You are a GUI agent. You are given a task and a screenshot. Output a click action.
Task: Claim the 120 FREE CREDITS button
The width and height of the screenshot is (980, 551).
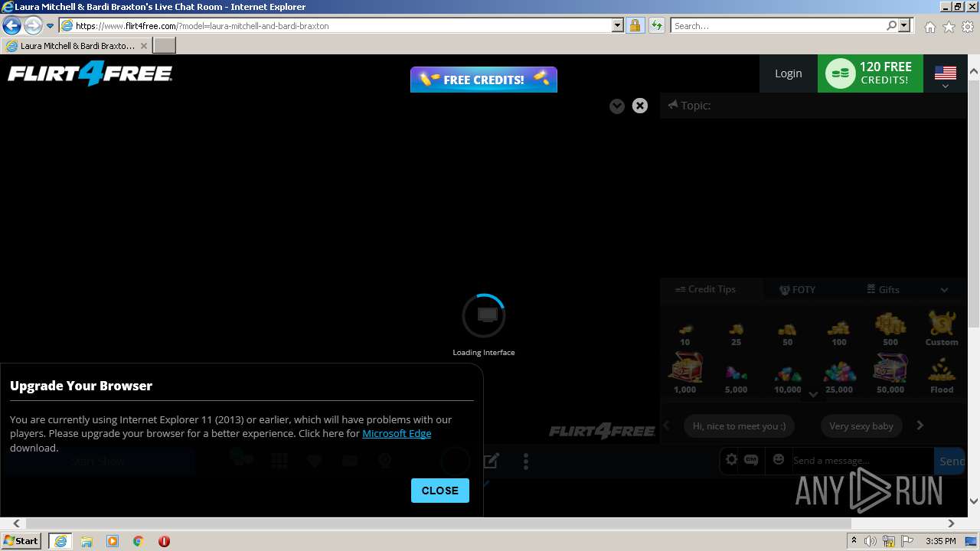(x=871, y=73)
